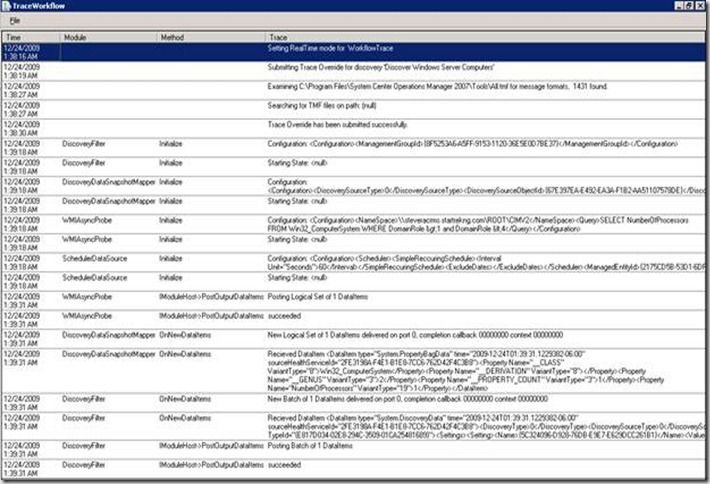Click the 1:38:30 AM time cell

pos(31,129)
